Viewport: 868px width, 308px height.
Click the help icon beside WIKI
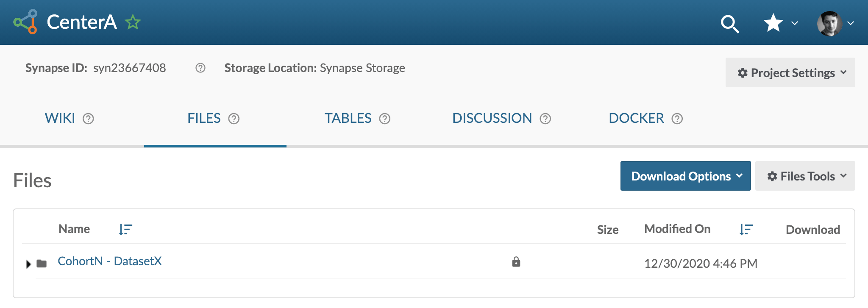point(88,119)
